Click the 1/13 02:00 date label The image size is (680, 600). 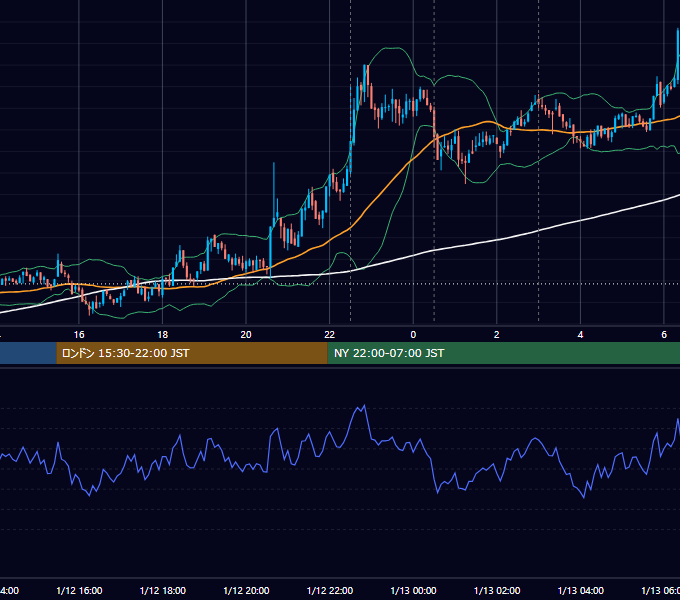coord(497,590)
